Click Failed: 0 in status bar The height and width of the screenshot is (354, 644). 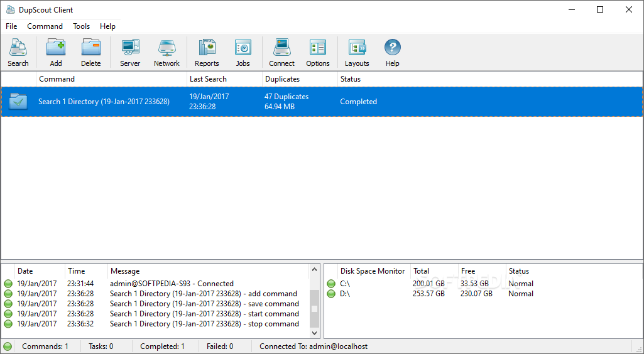tap(220, 346)
